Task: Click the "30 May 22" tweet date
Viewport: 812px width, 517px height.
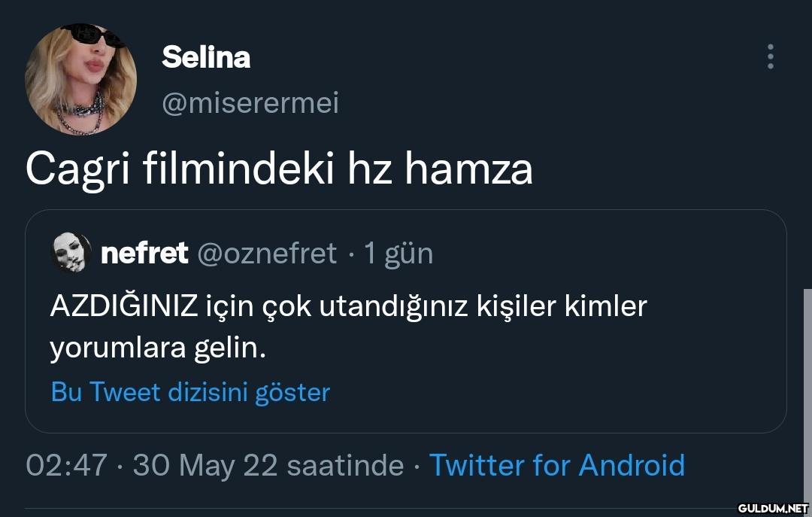Action: [205, 465]
